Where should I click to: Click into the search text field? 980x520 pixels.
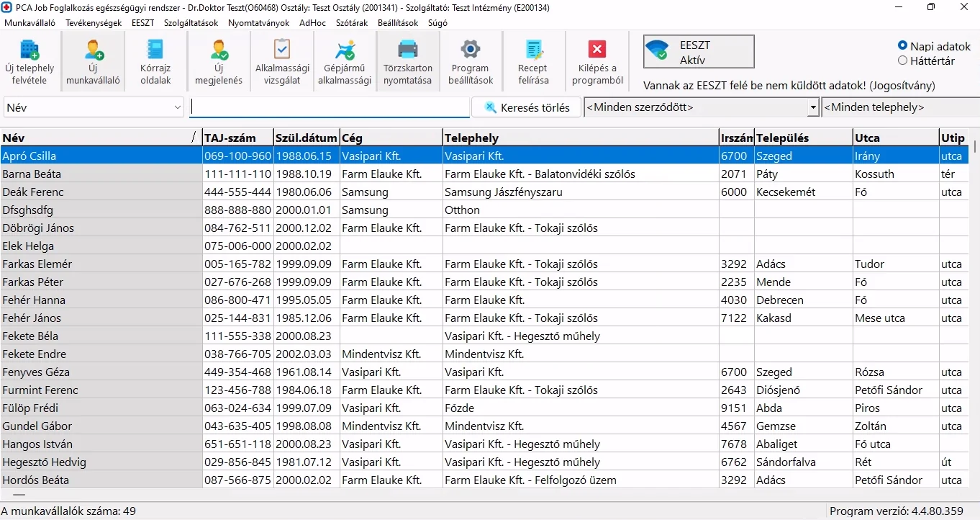pyautogui.click(x=330, y=107)
